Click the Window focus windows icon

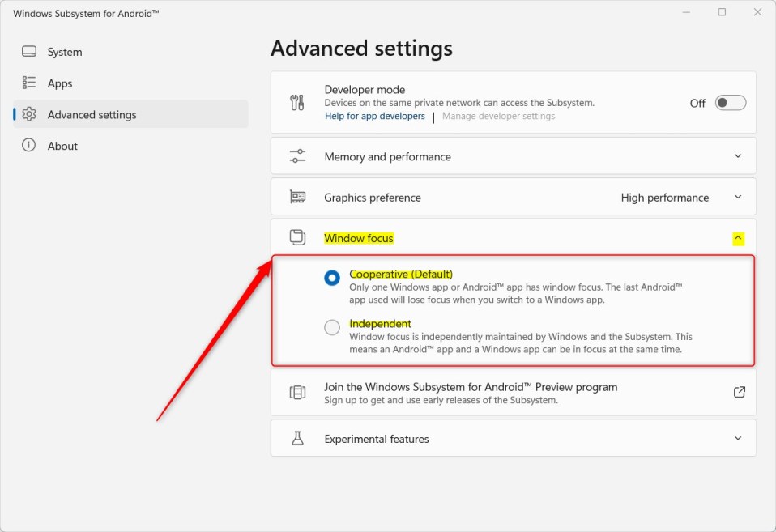[x=297, y=237]
